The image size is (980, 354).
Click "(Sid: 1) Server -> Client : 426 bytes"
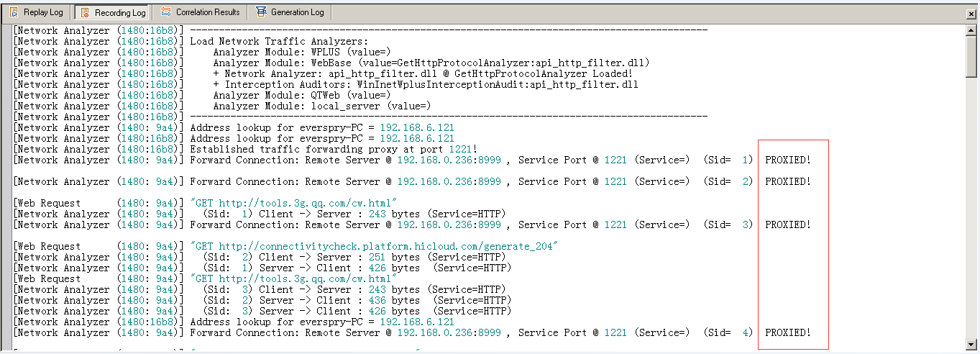311,268
